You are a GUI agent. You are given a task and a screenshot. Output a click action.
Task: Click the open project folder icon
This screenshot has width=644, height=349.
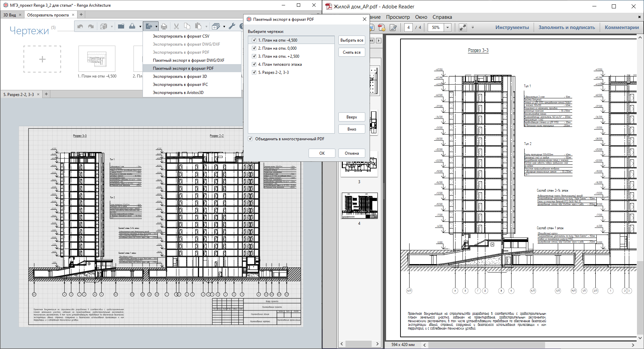click(121, 27)
